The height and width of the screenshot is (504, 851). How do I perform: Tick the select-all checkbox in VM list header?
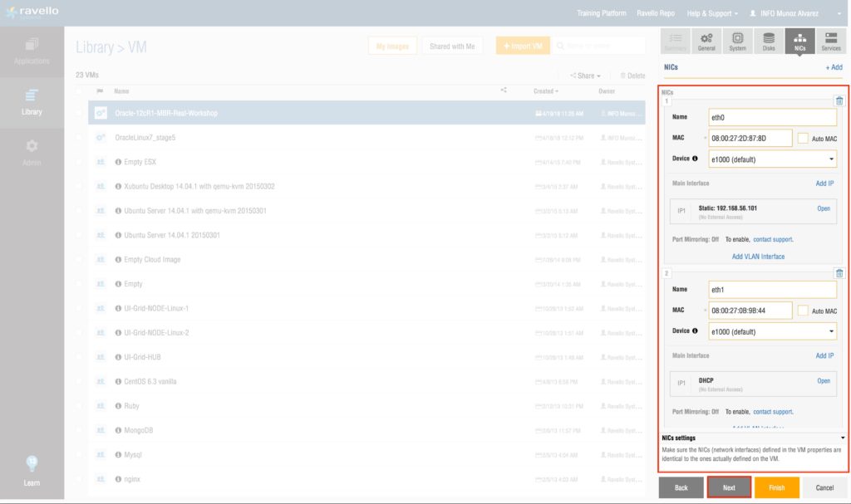[x=80, y=91]
